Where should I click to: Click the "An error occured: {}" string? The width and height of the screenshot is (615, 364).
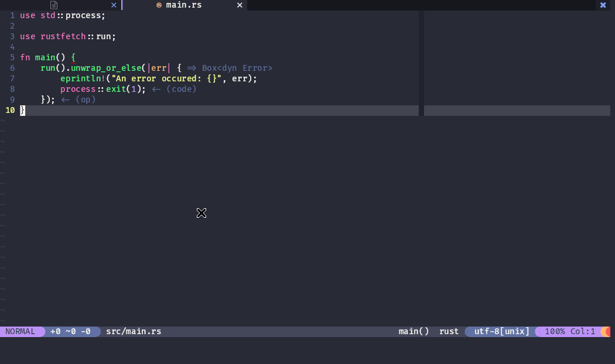[x=166, y=79]
